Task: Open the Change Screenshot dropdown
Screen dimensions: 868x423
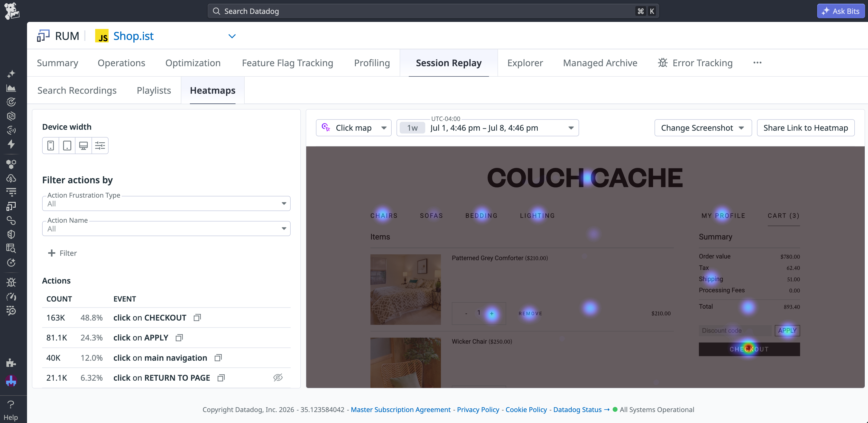Action: (x=703, y=128)
